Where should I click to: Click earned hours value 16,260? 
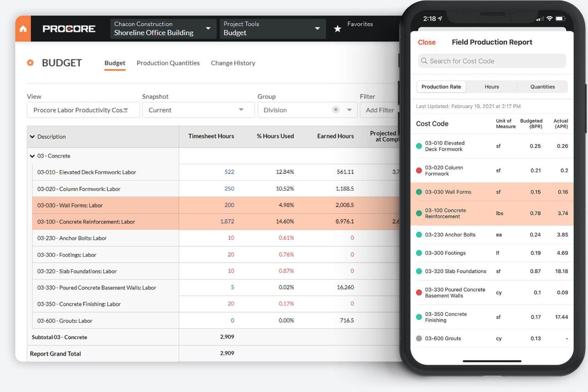[x=345, y=287]
